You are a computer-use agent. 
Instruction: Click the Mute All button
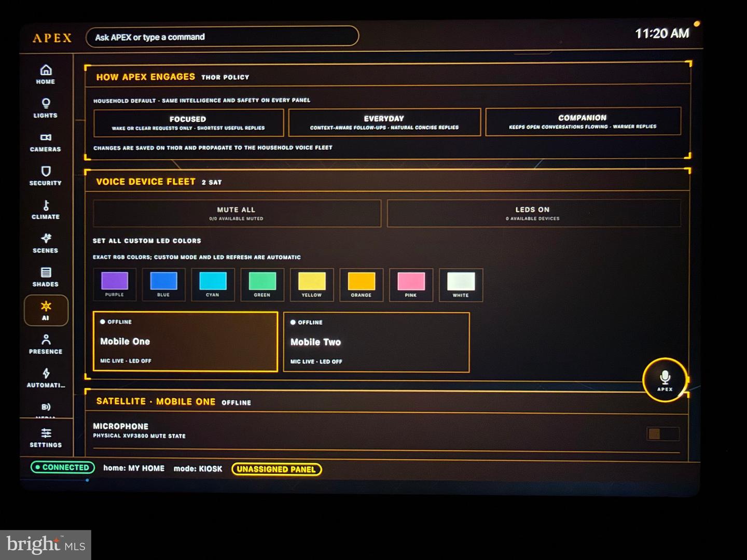pos(237,213)
